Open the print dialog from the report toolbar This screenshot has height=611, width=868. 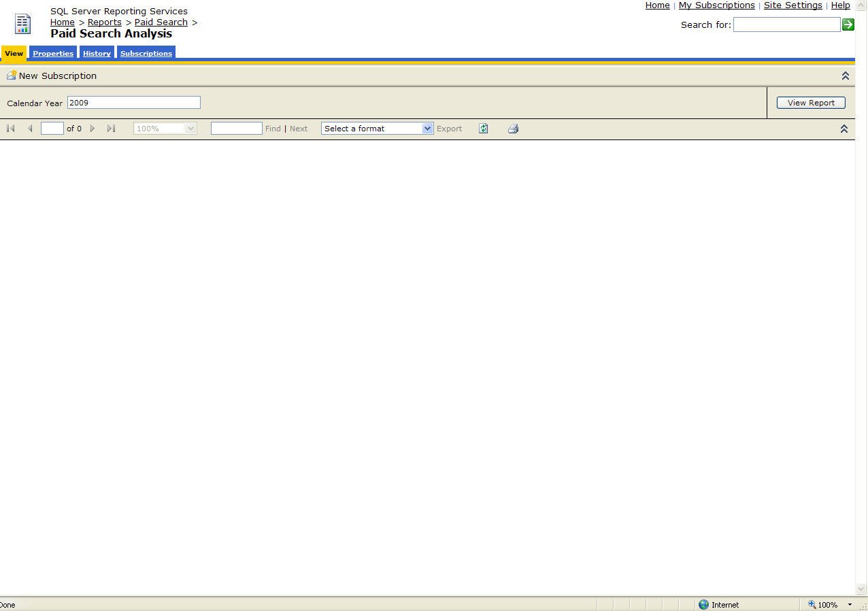513,128
